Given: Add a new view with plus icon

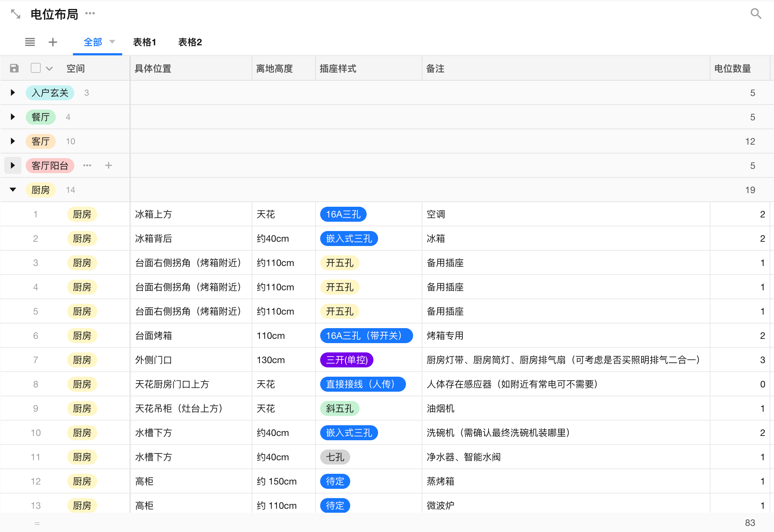Looking at the screenshot, I should click(53, 42).
